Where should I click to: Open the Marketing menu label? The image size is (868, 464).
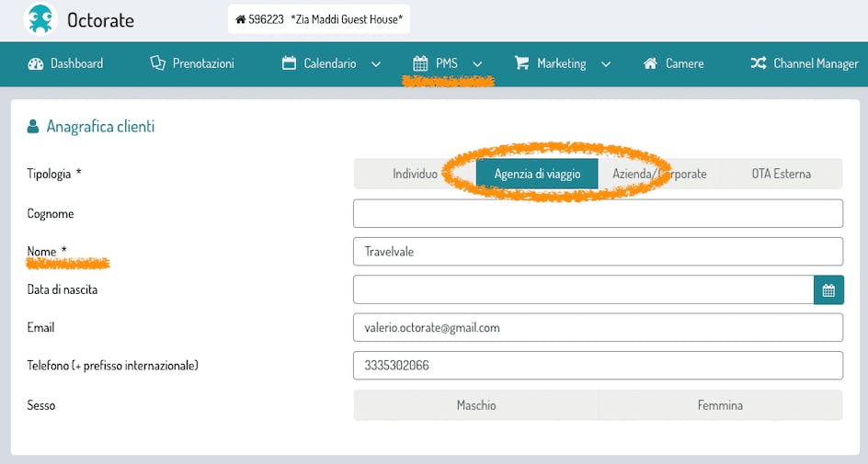coord(561,63)
